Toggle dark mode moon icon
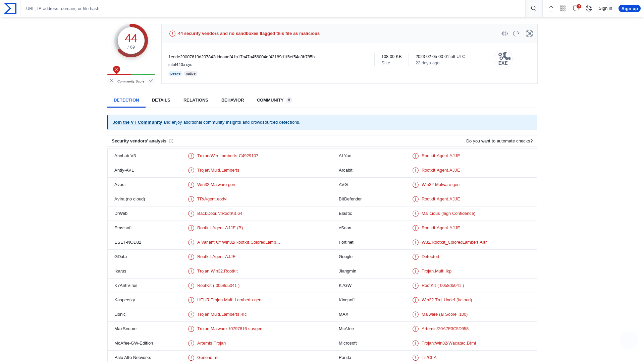This screenshot has width=644, height=362. 589,8
